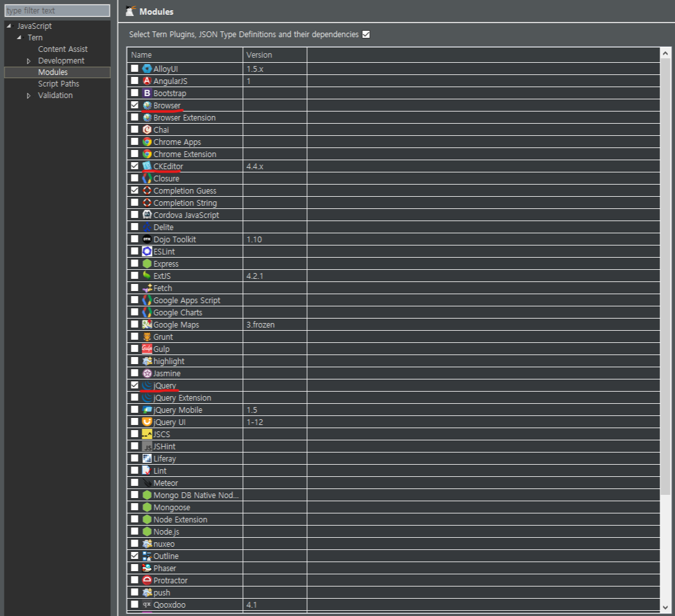The image size is (675, 616).
Task: Click the Google Maps icon
Action: pyautogui.click(x=147, y=324)
